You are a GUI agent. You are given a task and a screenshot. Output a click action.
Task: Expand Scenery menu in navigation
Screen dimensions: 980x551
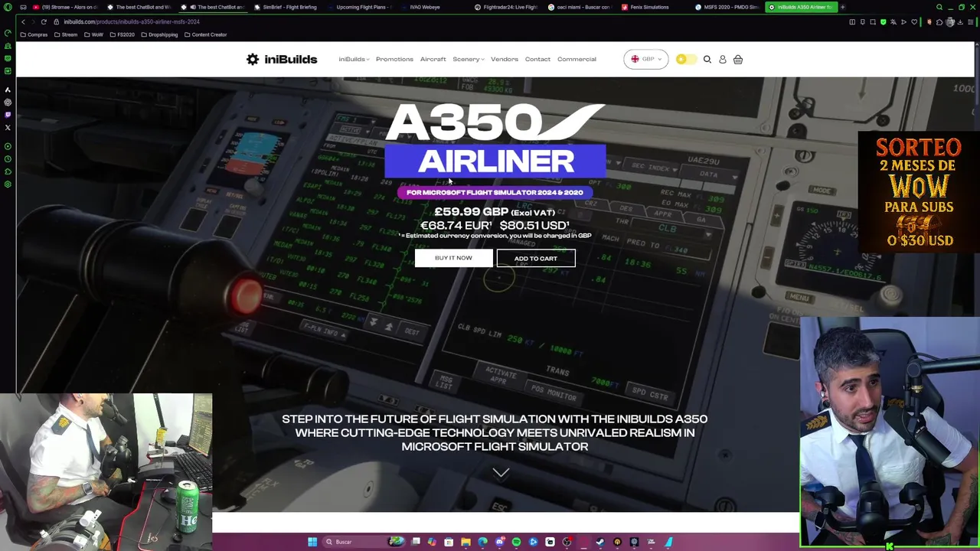pos(468,59)
